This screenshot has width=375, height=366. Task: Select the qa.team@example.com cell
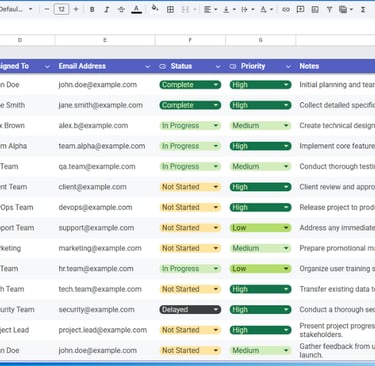(x=105, y=166)
